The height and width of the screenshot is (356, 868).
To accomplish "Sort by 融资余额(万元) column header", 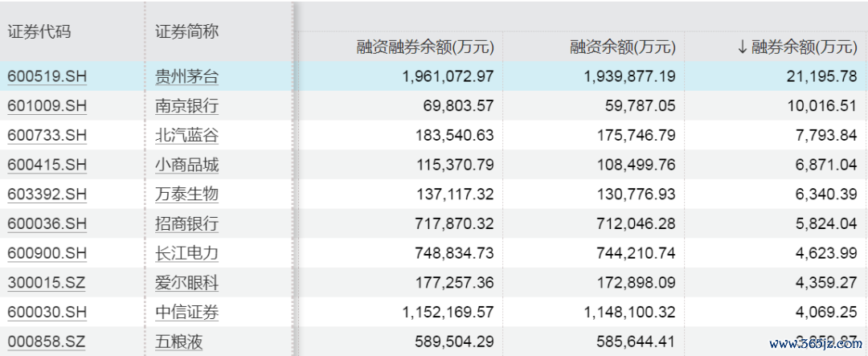I will (x=622, y=47).
